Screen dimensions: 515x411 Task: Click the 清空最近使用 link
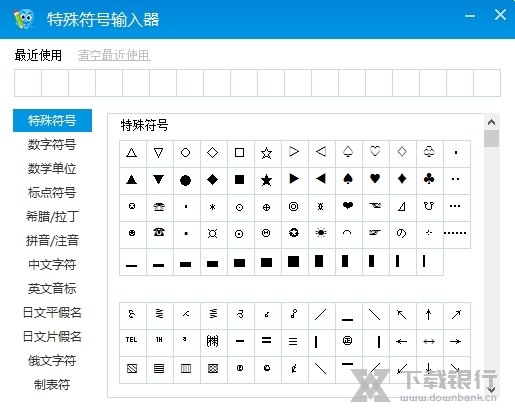click(114, 55)
